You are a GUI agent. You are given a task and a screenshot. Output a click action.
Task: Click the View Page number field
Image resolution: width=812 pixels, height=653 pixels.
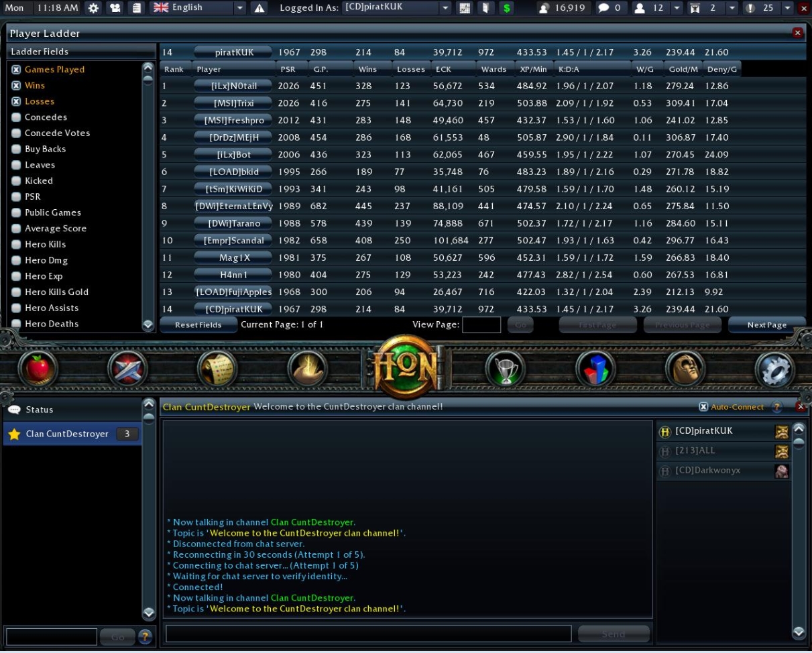[x=481, y=325]
